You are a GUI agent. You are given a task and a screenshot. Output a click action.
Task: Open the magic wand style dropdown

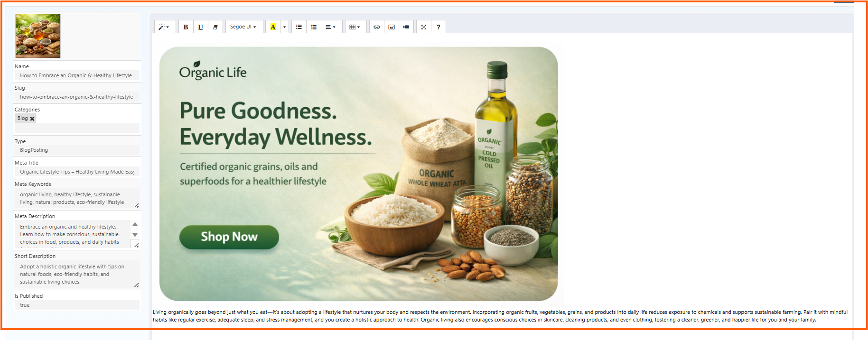pyautogui.click(x=165, y=27)
